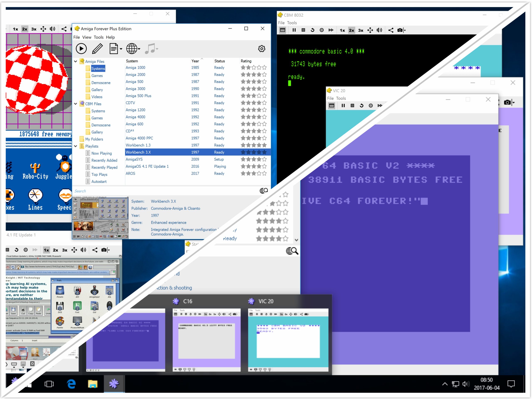This screenshot has width=532, height=399.
Task: Click the C16 taskbar preview thumbnail
Action: [x=206, y=340]
